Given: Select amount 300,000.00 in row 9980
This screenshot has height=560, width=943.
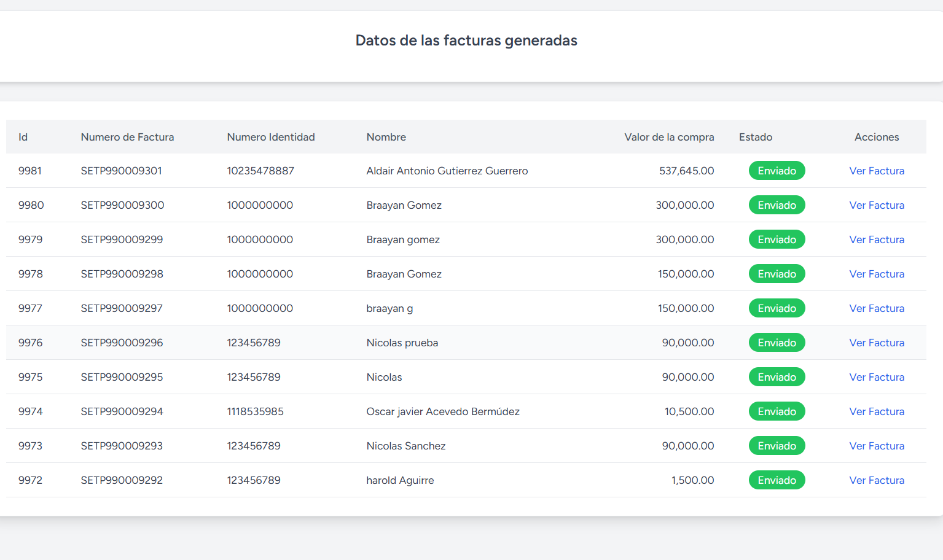Looking at the screenshot, I should coord(685,205).
